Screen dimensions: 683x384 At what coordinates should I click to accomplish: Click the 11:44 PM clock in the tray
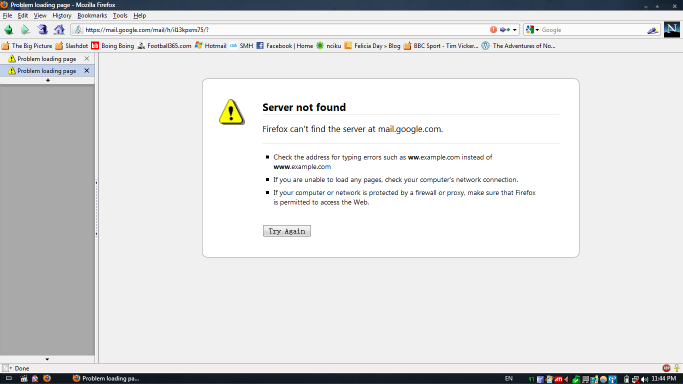point(664,379)
